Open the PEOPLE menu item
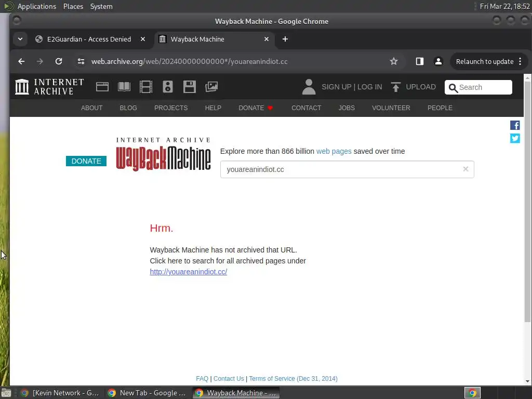Viewport: 532px width, 399px height. tap(440, 108)
